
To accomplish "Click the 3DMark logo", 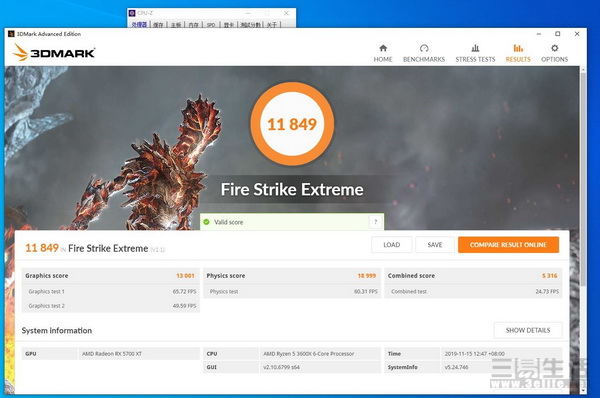I will (54, 52).
